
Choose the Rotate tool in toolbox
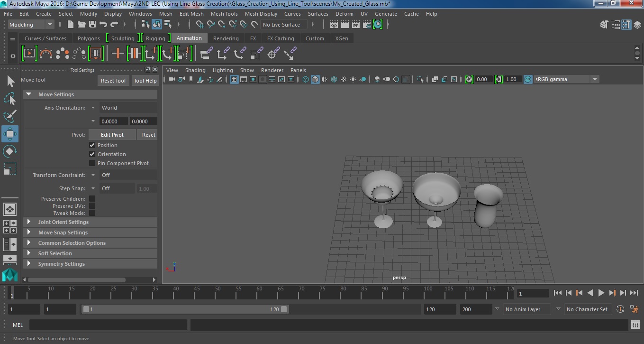click(10, 151)
